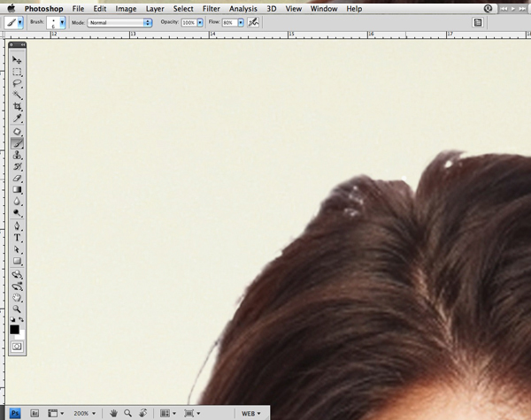531x420 pixels.
Task: Switch to the Type tool
Action: [17, 238]
